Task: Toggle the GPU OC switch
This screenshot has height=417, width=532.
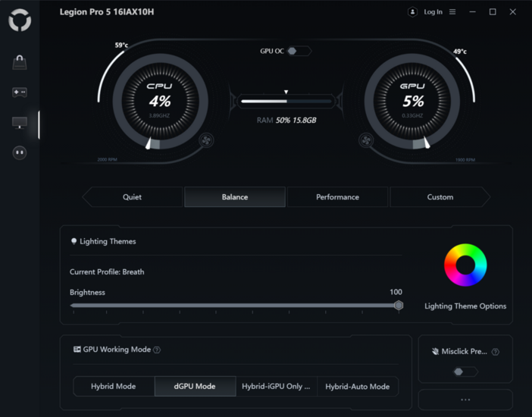Action: tap(298, 51)
